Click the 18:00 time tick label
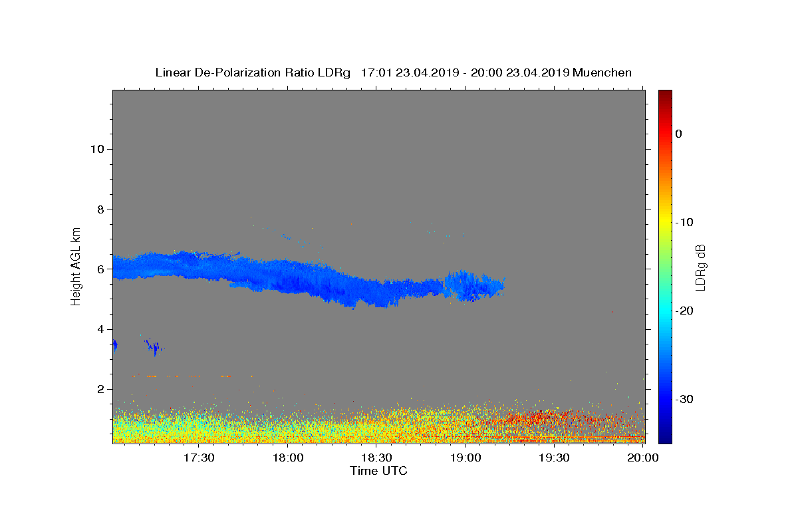The height and width of the screenshot is (532, 798). tap(288, 458)
